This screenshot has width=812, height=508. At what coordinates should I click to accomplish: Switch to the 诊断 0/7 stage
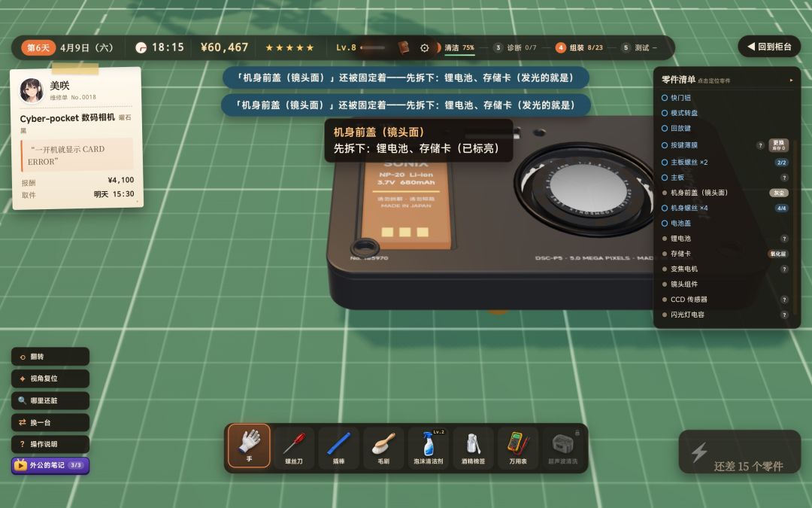[x=515, y=47]
